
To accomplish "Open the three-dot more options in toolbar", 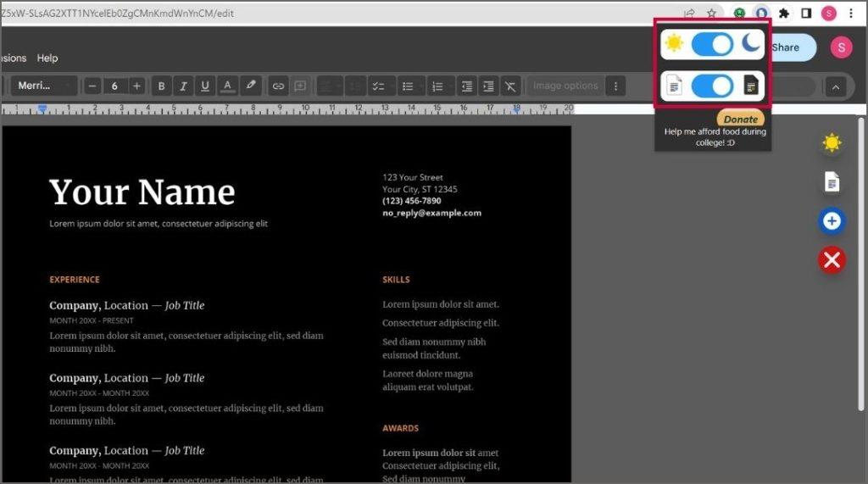I will [615, 86].
